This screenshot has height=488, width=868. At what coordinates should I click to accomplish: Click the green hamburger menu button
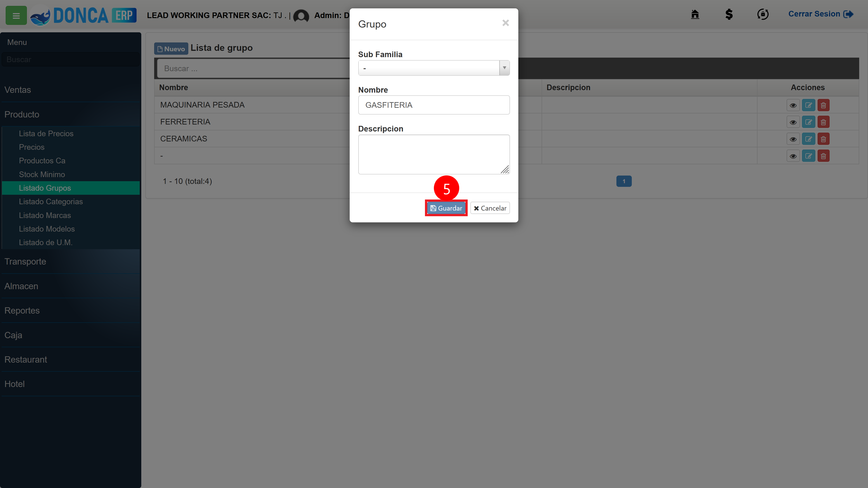16,16
